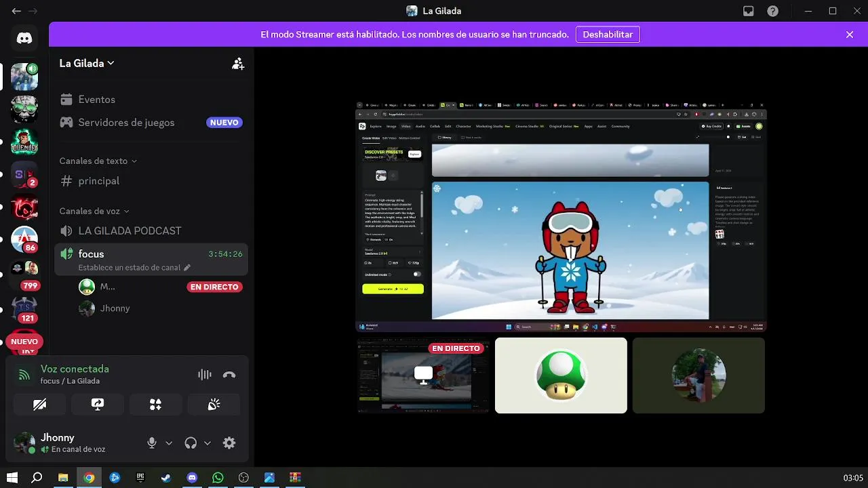Open the principal text channel
The height and width of the screenshot is (488, 868).
[151, 181]
